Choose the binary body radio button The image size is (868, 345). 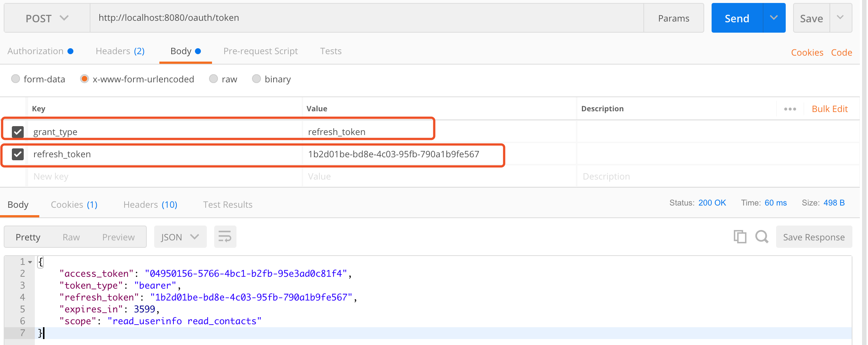pos(256,79)
